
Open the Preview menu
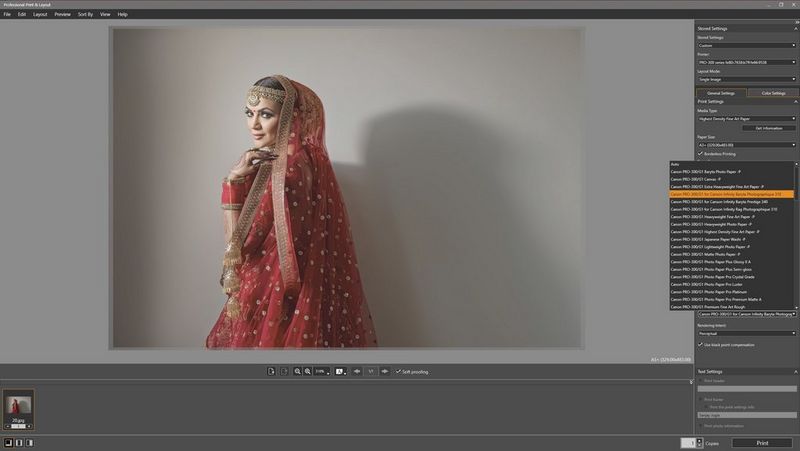click(63, 14)
